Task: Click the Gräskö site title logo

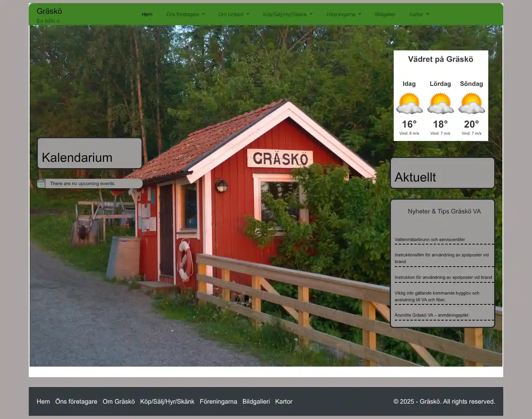Action: [x=49, y=11]
